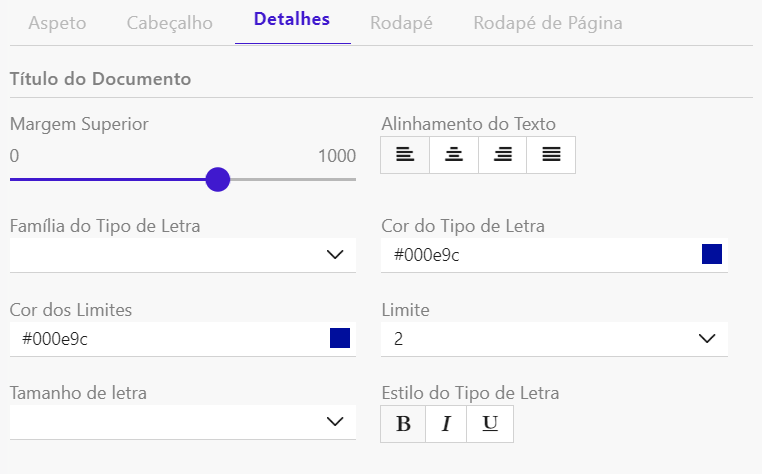Go to the Rodapé tab
762x474 pixels.
[401, 23]
